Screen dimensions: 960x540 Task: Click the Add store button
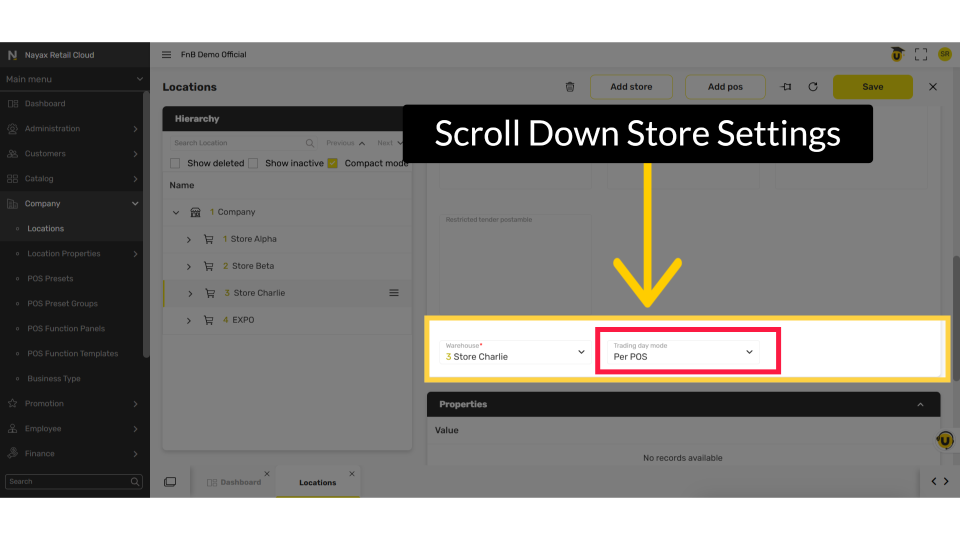point(631,87)
